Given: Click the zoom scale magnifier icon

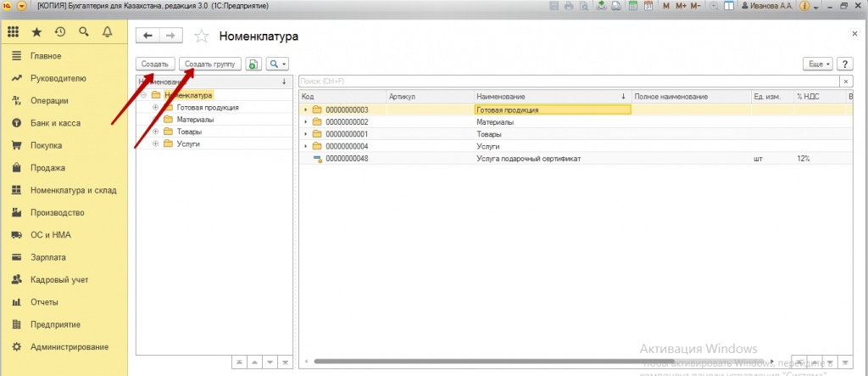Looking at the screenshot, I should 714,6.
